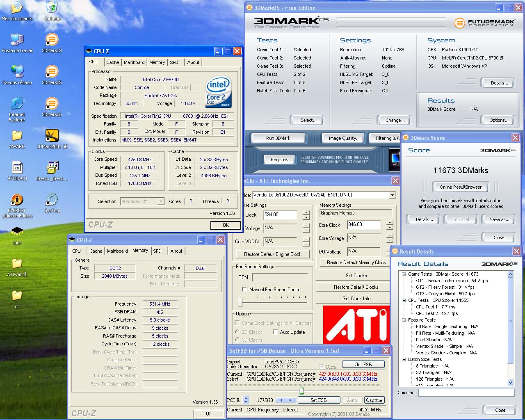The width and height of the screenshot is (525, 420).
Task: Click the Engine Clock 594.00 field
Action: tap(280, 215)
